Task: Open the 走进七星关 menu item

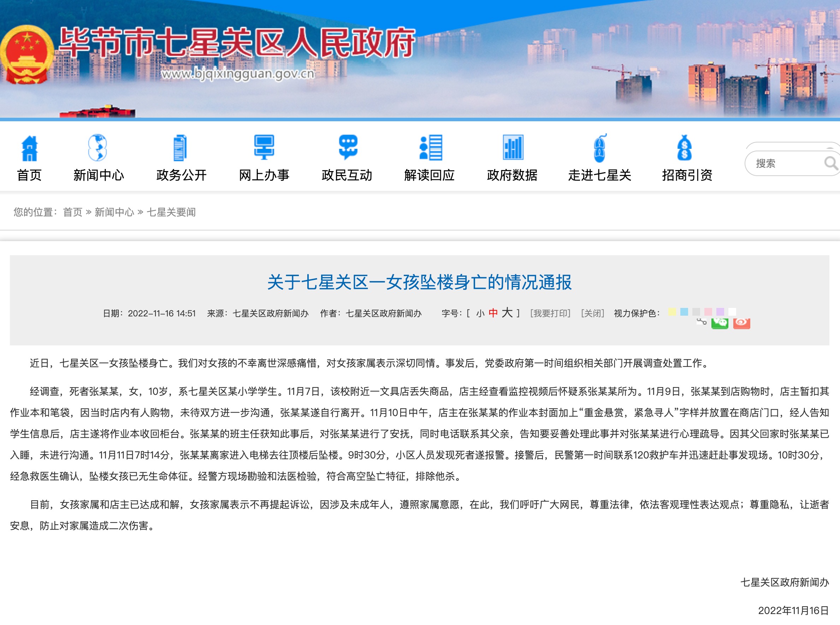Action: (x=599, y=175)
